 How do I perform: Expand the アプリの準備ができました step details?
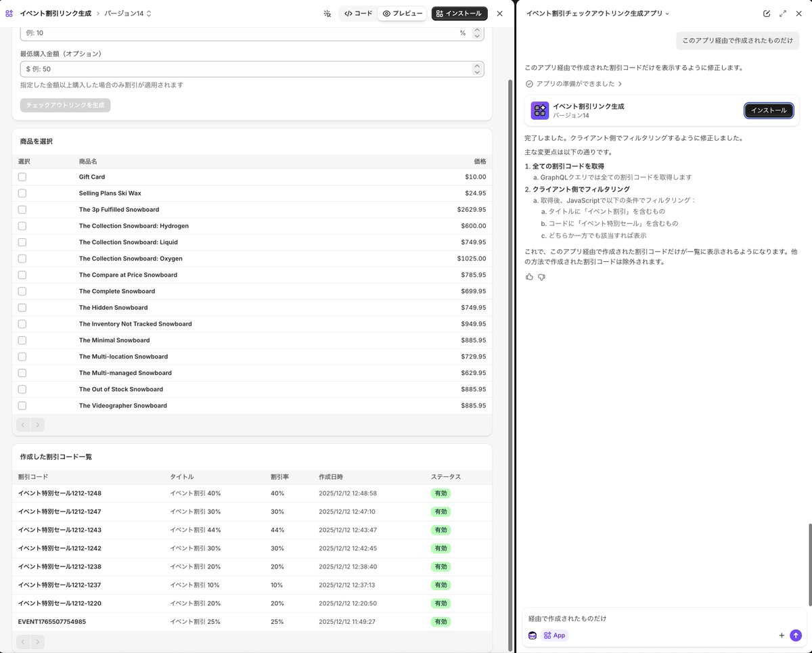(574, 84)
